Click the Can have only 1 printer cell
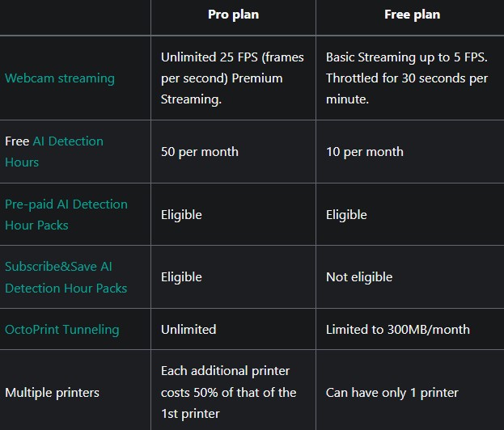Screen dimensions: 504x430 [x=392, y=393]
